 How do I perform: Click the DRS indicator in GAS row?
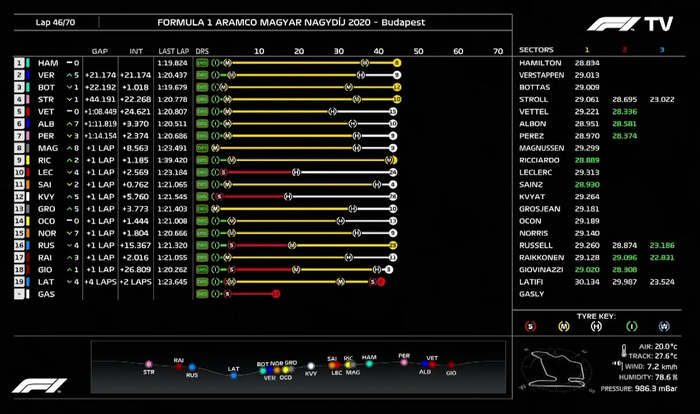(x=202, y=294)
